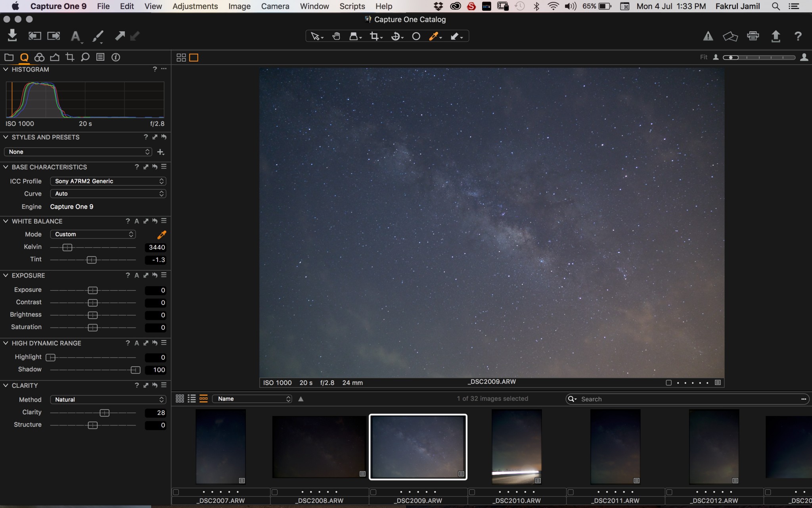Toggle color tag checkbox under _DSC2010.ARW

[472, 492]
